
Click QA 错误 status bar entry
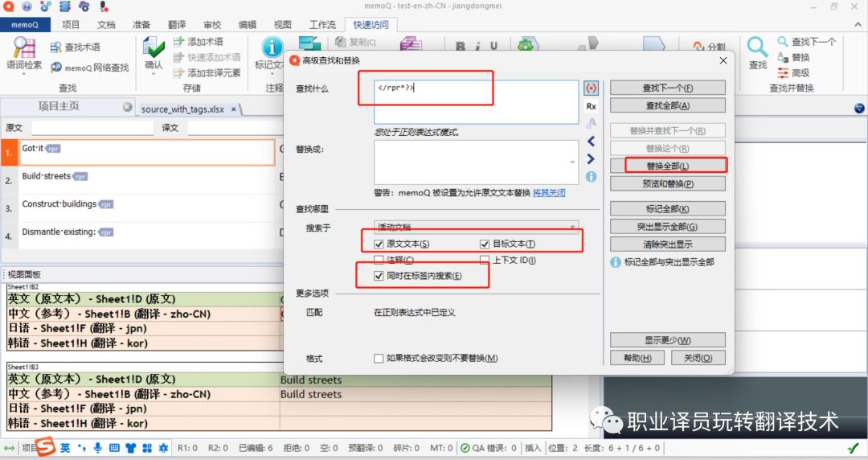click(489, 448)
